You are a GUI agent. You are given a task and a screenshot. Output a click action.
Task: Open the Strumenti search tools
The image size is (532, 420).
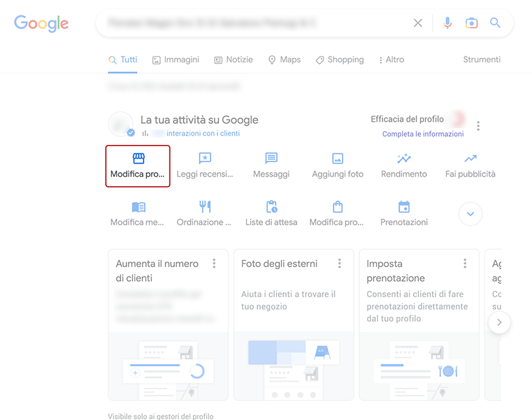coord(481,60)
